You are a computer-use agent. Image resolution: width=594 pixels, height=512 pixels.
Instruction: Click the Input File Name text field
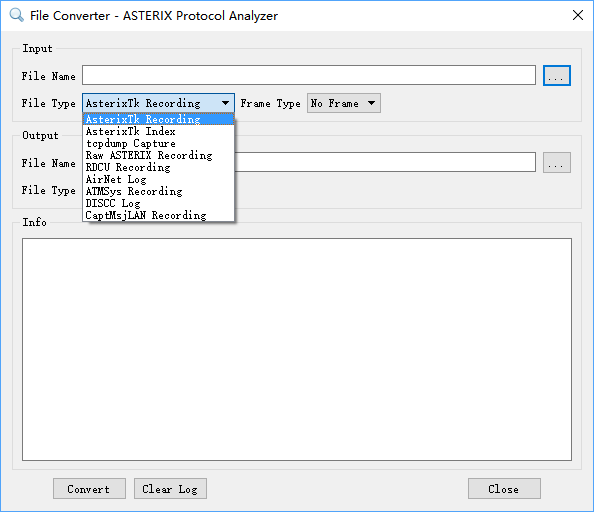[x=309, y=75]
